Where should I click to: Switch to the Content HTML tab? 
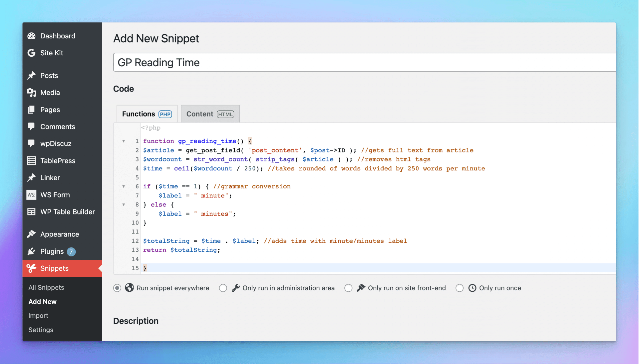[x=210, y=114]
